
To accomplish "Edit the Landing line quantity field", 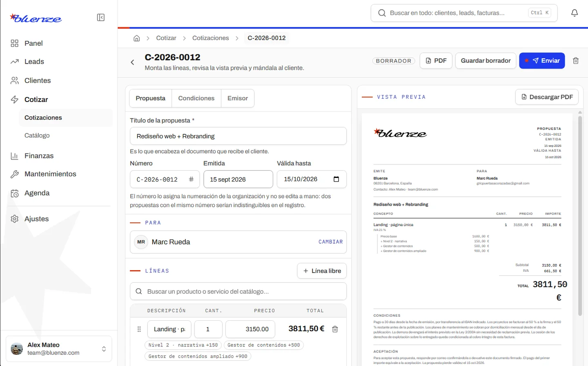I will 208,329.
